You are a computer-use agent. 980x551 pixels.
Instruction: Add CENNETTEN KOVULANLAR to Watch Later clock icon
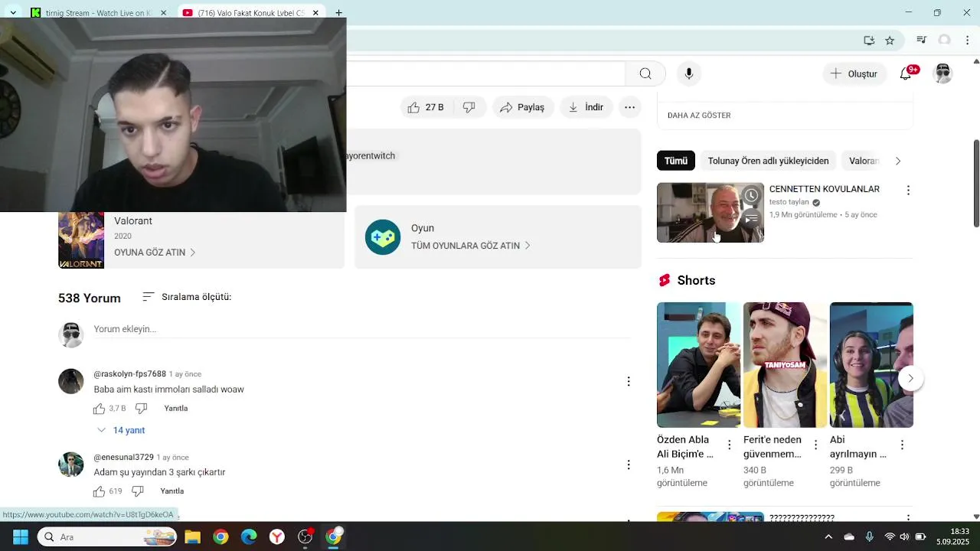tap(752, 195)
